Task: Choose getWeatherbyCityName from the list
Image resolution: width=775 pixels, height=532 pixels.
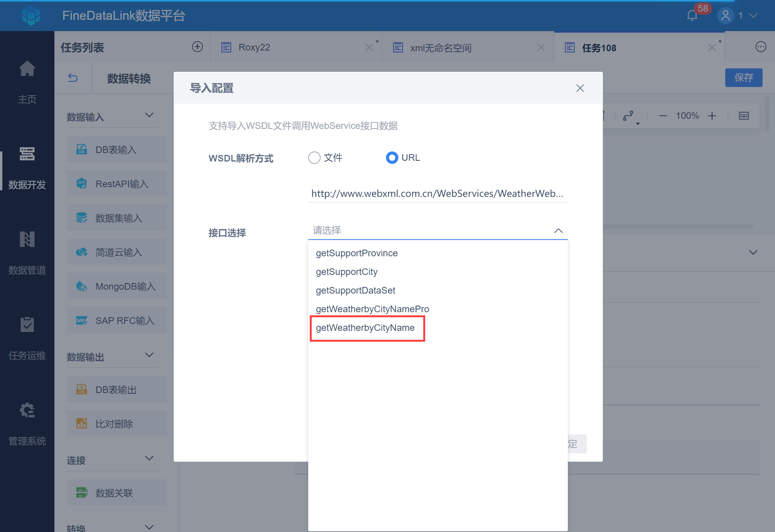Action: [x=365, y=328]
